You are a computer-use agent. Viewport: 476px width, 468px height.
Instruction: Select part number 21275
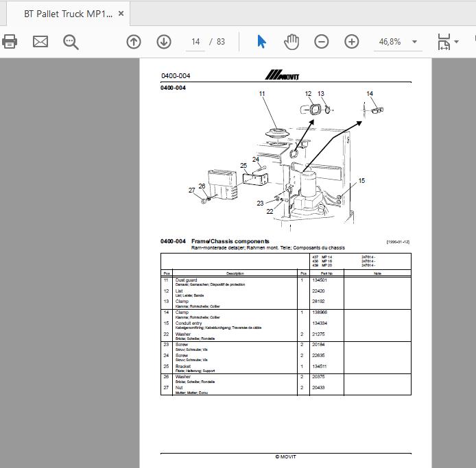[x=318, y=334]
